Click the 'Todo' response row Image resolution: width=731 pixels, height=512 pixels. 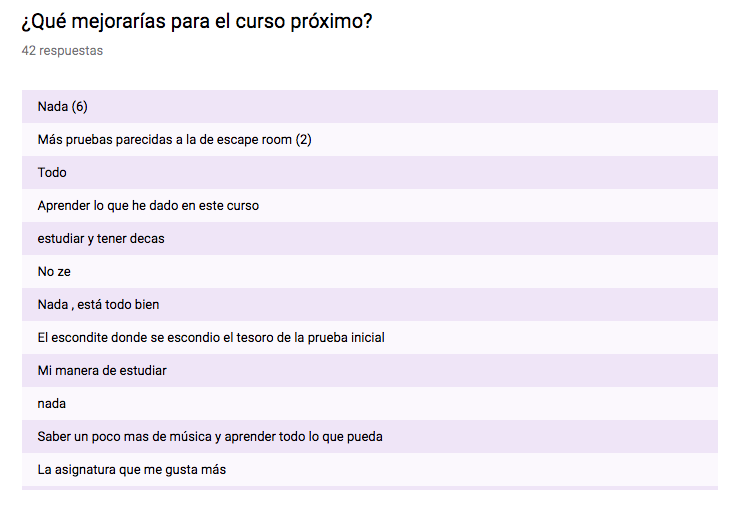[x=370, y=173]
